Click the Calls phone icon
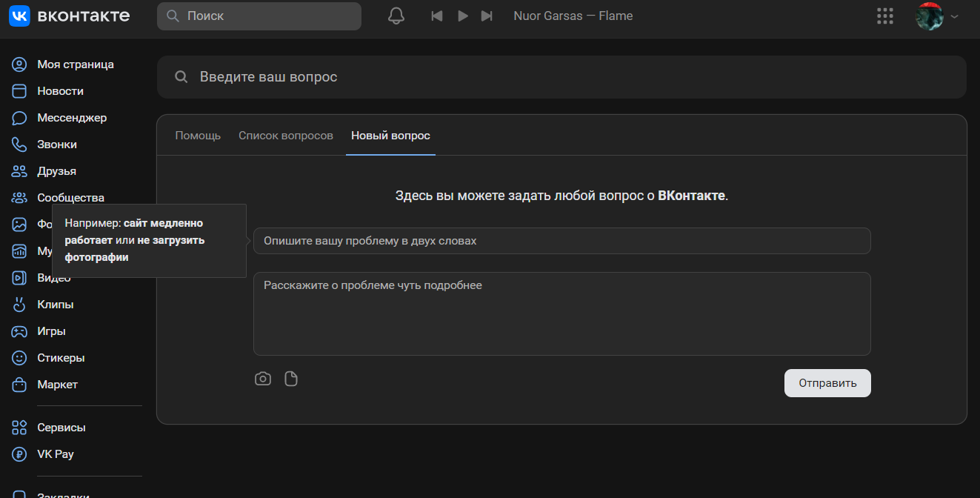The height and width of the screenshot is (498, 980). pyautogui.click(x=19, y=145)
